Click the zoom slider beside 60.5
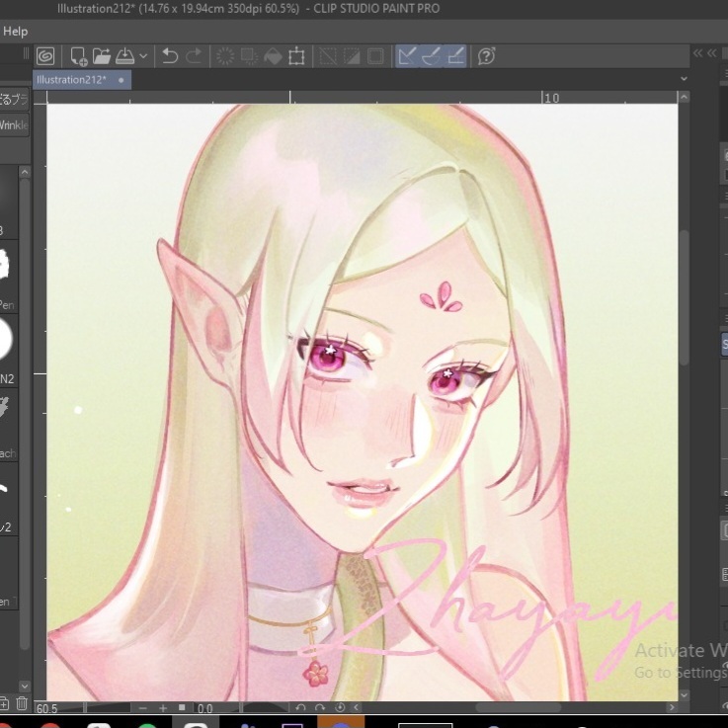Screen dimensions: 728x728 pyautogui.click(x=108, y=707)
